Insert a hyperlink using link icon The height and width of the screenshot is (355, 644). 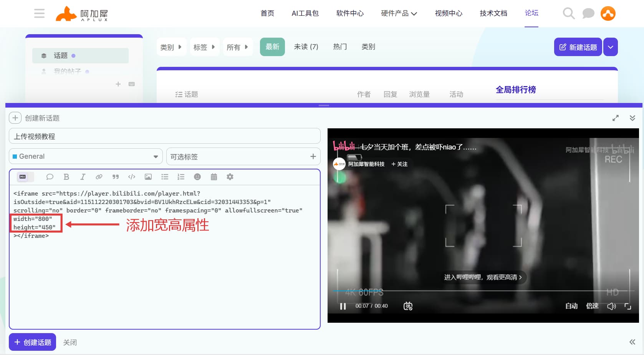click(99, 177)
